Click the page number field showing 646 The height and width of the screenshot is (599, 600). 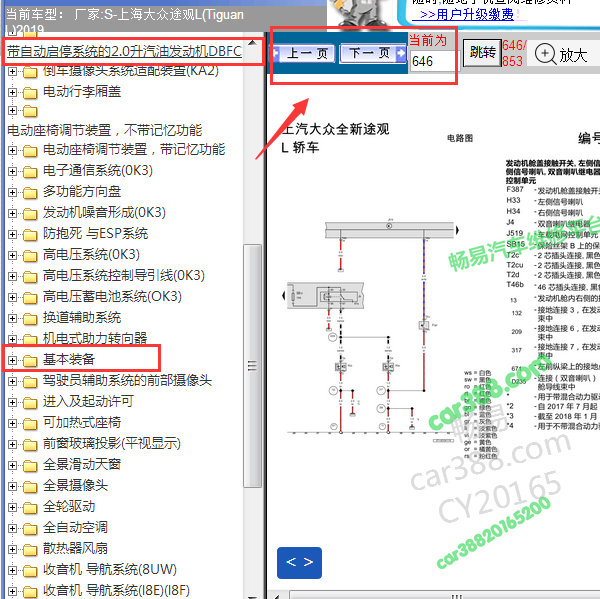coord(433,61)
